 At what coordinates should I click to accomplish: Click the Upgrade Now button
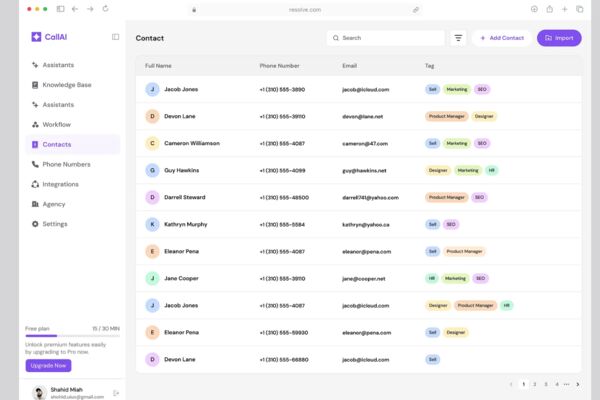48,366
